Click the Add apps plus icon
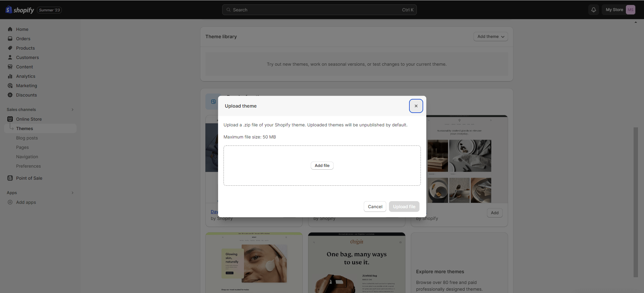This screenshot has width=644, height=293. [10, 202]
